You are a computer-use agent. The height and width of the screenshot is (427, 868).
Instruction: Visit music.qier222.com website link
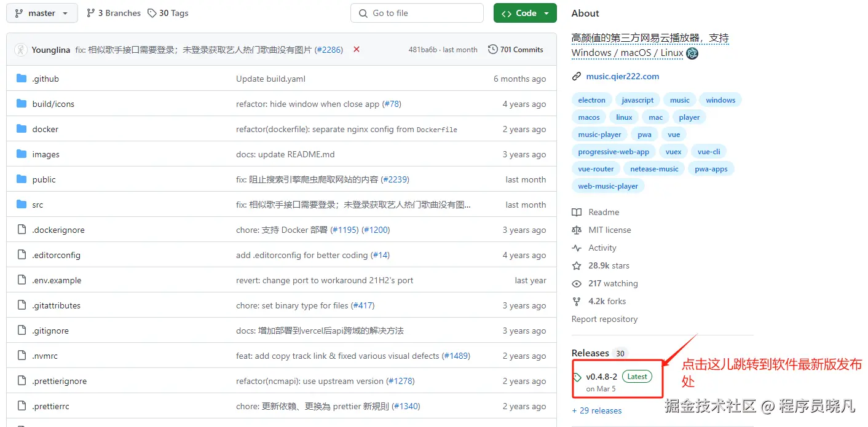point(623,76)
